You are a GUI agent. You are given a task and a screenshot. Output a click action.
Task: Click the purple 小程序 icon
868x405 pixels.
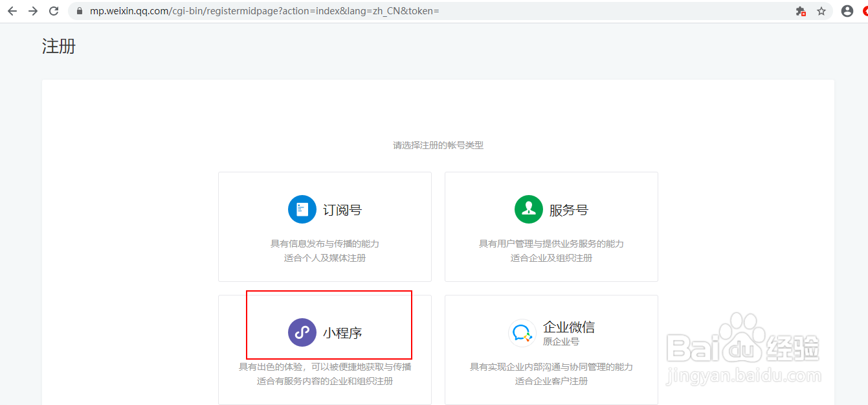click(x=302, y=332)
